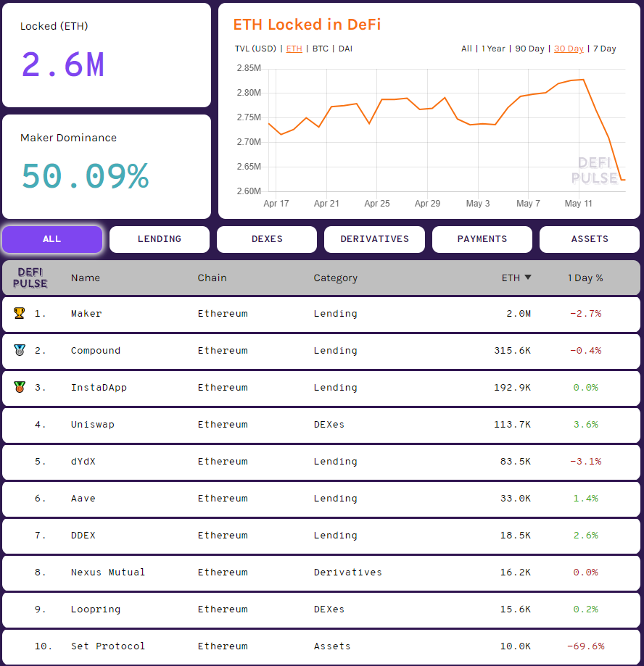Switch chart to DAI denomination
Viewport: 644px width, 666px height.
pos(346,49)
